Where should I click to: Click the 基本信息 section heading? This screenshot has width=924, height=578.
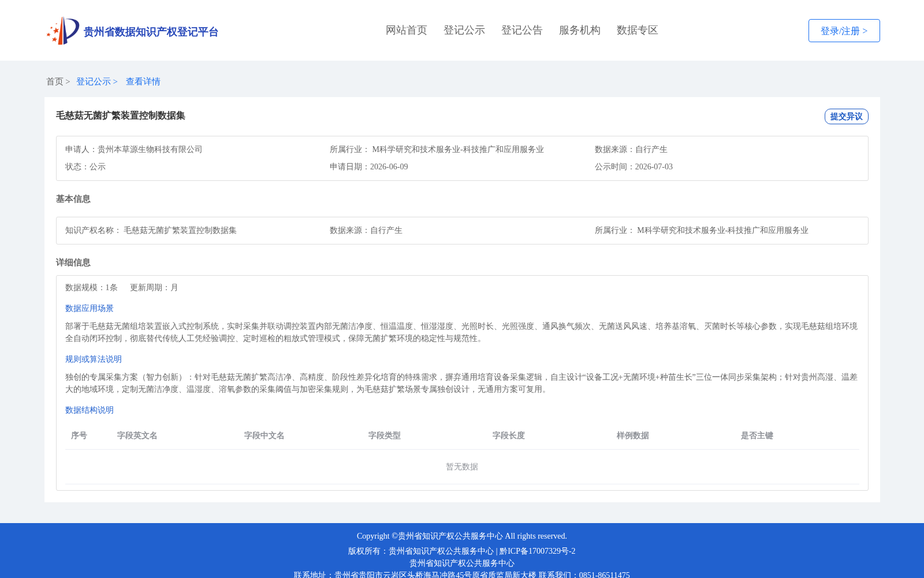pyautogui.click(x=73, y=199)
